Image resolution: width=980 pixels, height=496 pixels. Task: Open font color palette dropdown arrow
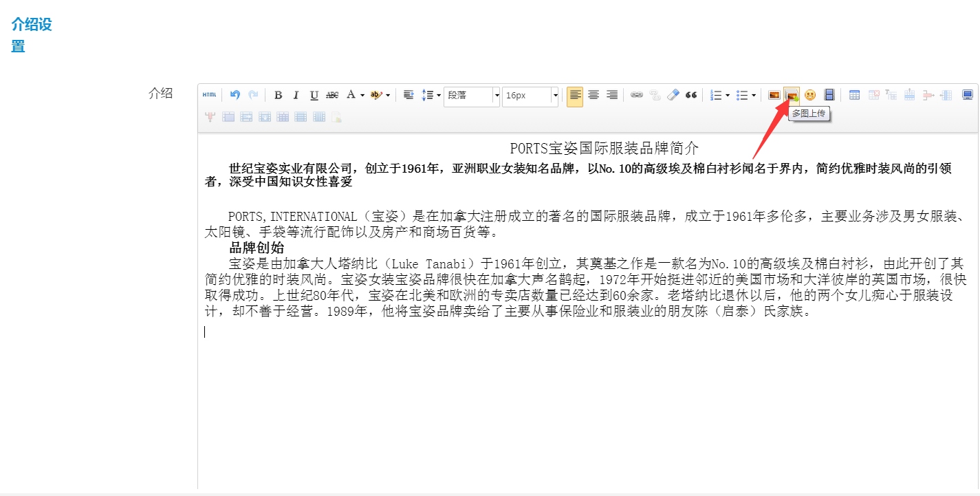point(362,95)
